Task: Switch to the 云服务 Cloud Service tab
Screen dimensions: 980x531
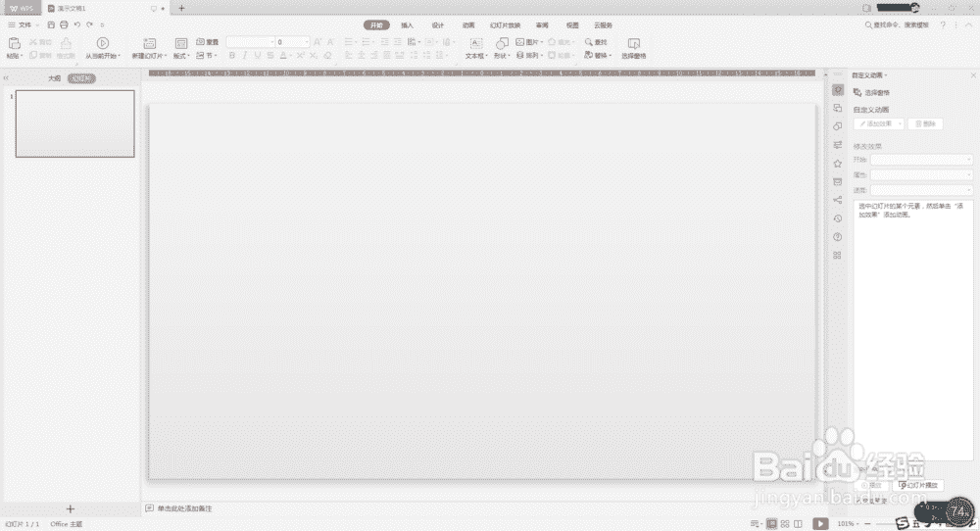Action: click(603, 25)
